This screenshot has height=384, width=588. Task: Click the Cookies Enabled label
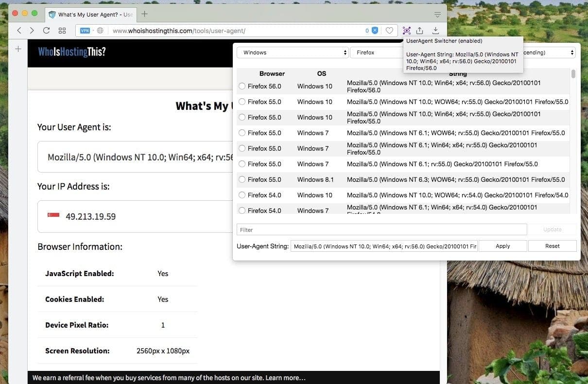pos(74,299)
